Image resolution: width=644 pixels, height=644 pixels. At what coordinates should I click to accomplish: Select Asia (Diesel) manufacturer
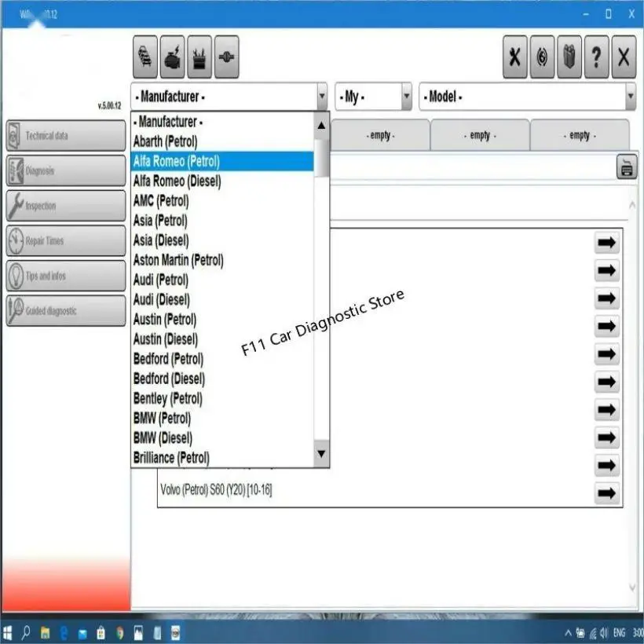(x=222, y=240)
